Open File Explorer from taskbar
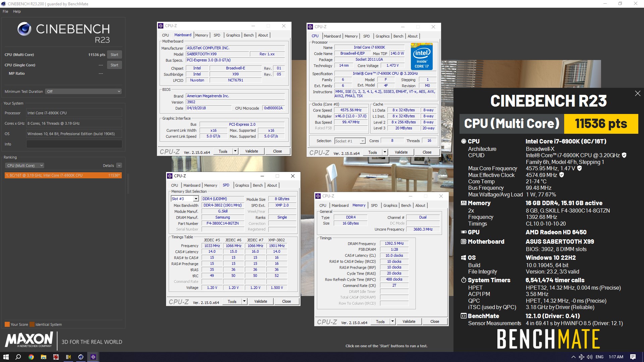 43,357
